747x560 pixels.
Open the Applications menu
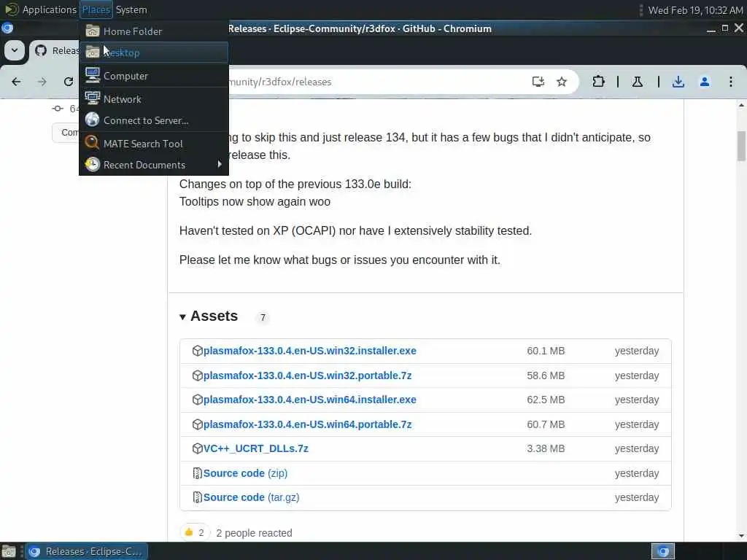41,9
